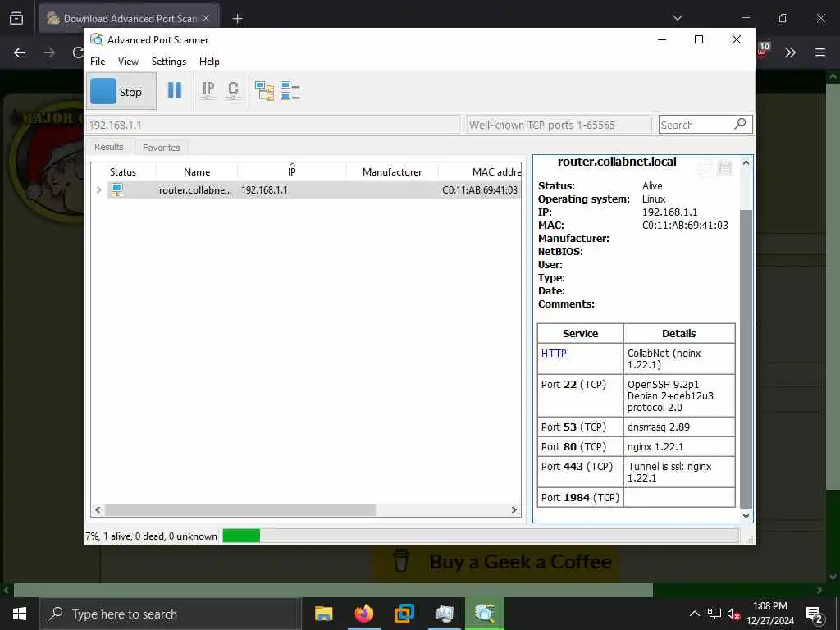840x630 pixels.
Task: Open Firefox from the taskbar
Action: (363, 614)
